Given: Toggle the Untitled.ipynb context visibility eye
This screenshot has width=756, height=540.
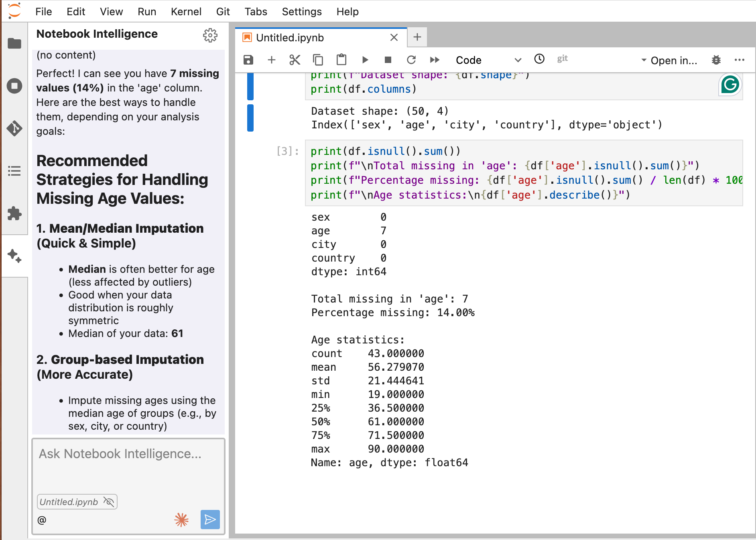Looking at the screenshot, I should coord(109,501).
